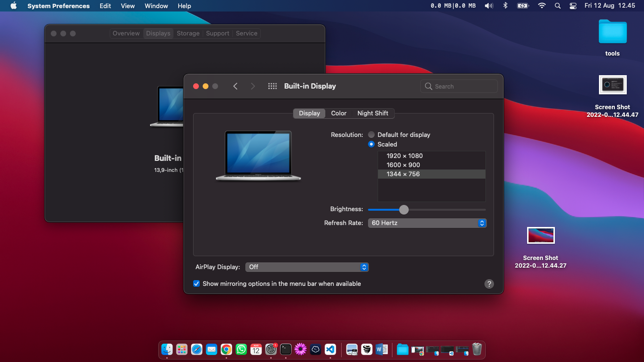This screenshot has width=644, height=362.
Task: Open Finder from the Dock
Action: click(x=167, y=350)
